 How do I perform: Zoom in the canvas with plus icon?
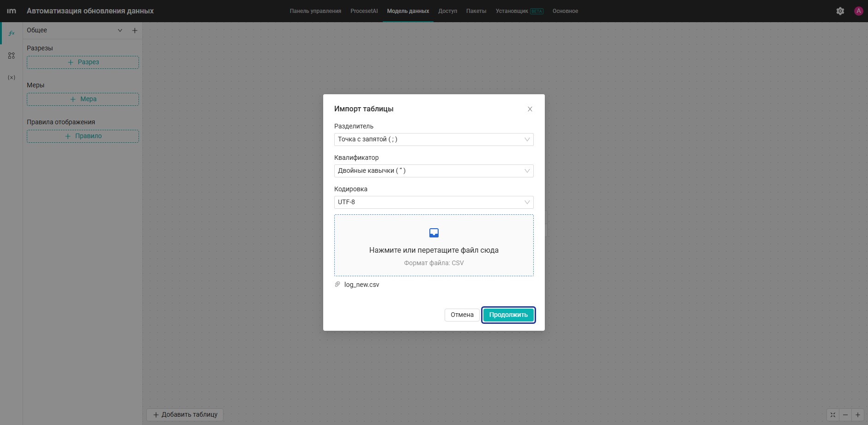point(858,415)
